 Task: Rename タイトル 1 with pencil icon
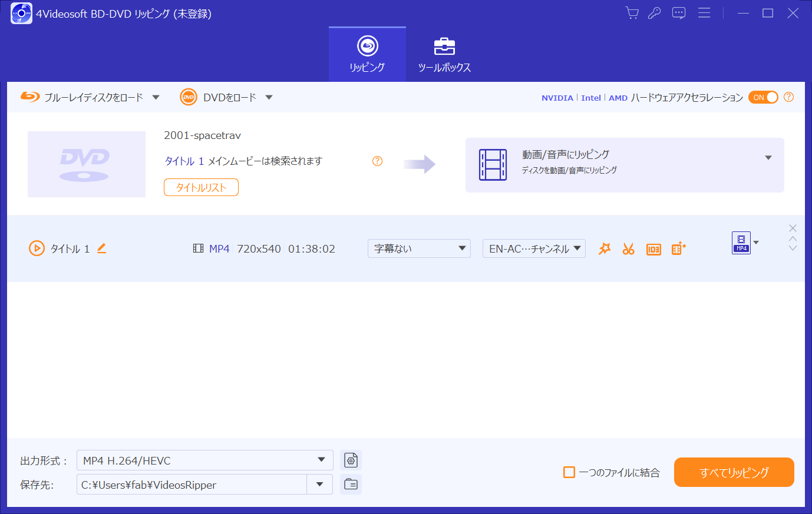(x=101, y=248)
